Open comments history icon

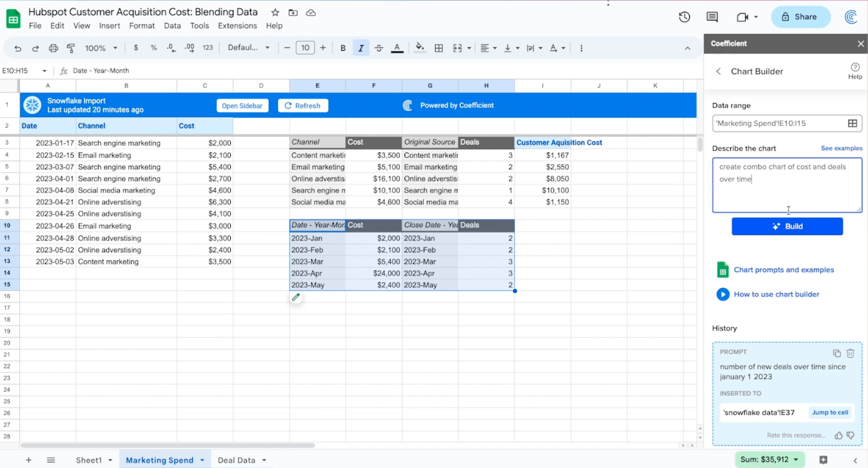[x=712, y=17]
